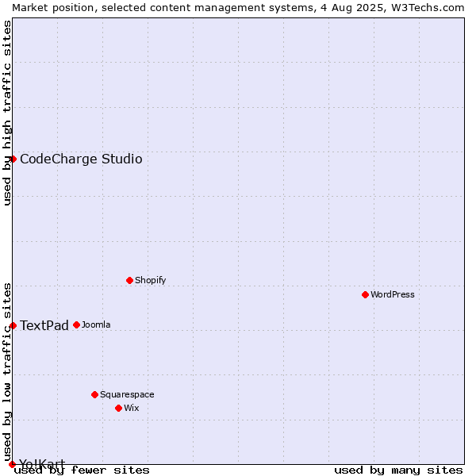Click the 'WordPress' label text
Image resolution: width=476 pixels, height=476 pixels.
(x=392, y=294)
